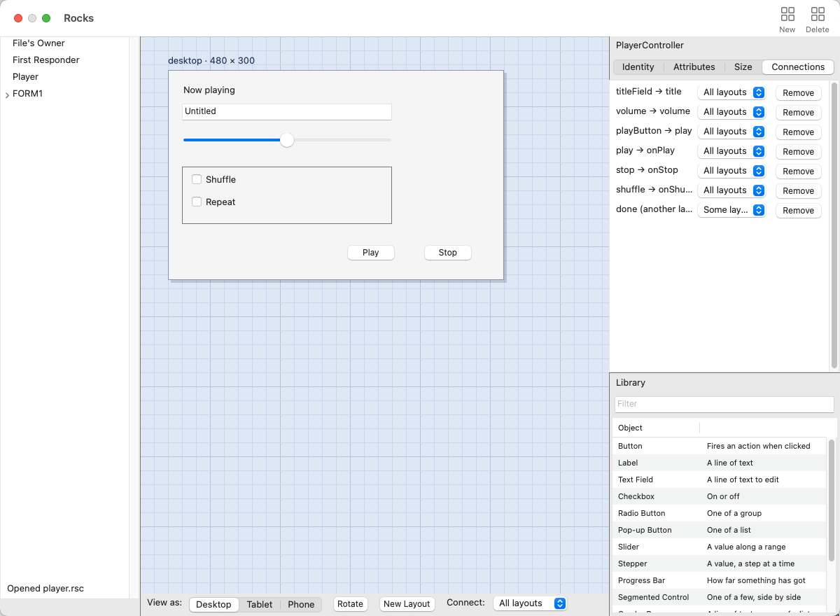
Task: Enable the Repeat checkbox
Action: (197, 202)
